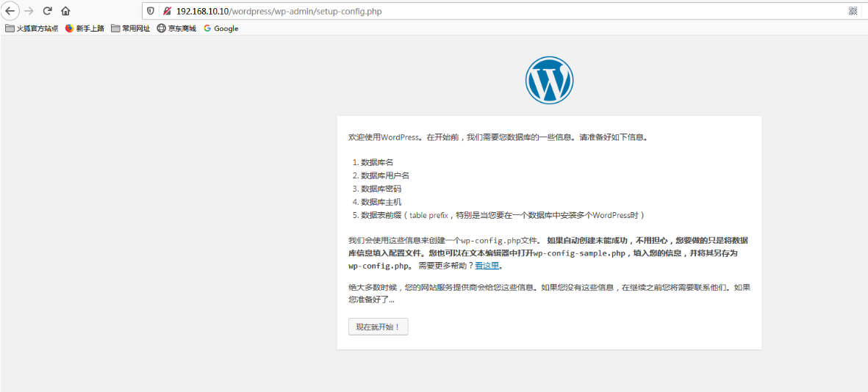Click the WordPress logo
This screenshot has width=868, height=392.
pyautogui.click(x=549, y=80)
